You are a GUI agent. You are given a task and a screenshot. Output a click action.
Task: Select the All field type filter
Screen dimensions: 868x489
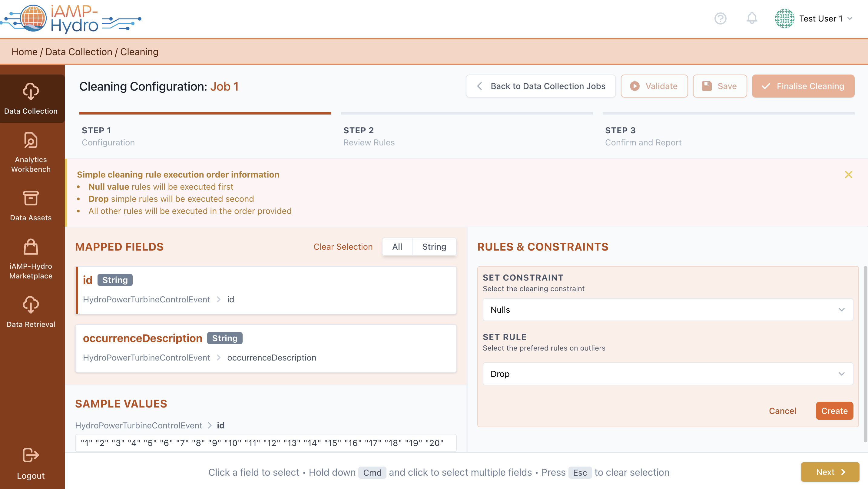397,247
